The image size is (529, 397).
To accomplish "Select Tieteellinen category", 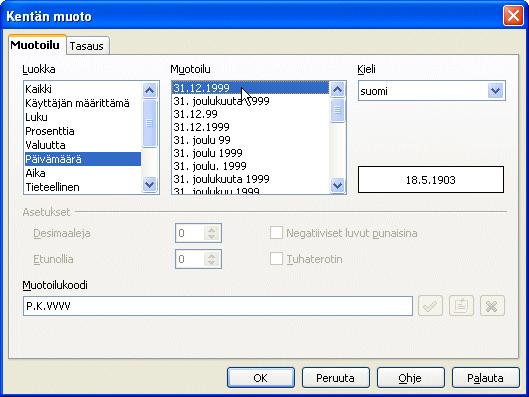I will 83,187.
